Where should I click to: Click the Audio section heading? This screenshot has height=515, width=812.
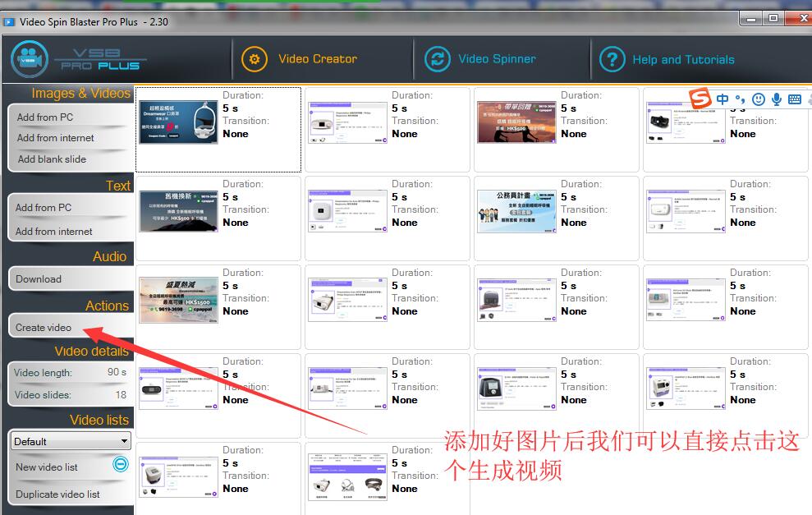tap(110, 256)
